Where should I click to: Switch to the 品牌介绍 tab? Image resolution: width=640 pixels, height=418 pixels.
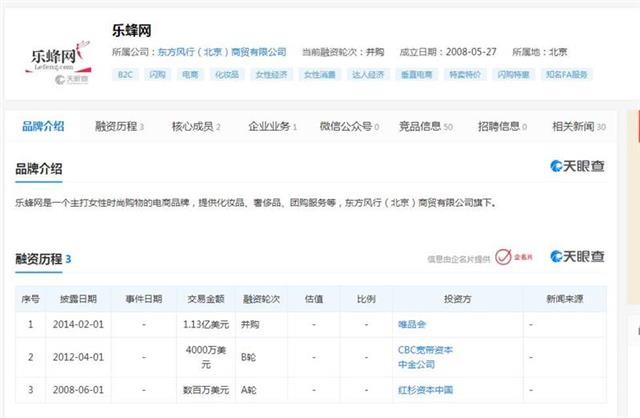pyautogui.click(x=42, y=126)
